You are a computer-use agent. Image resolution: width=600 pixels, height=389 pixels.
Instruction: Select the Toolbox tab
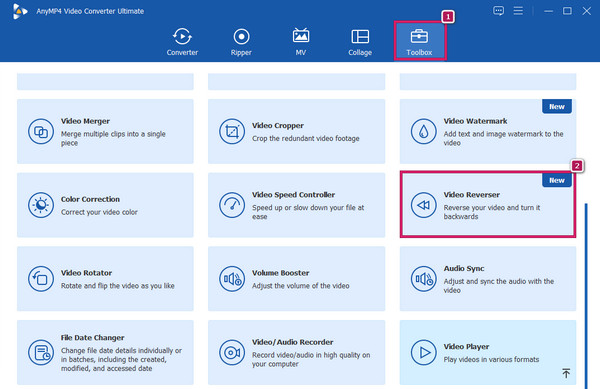[x=419, y=42]
